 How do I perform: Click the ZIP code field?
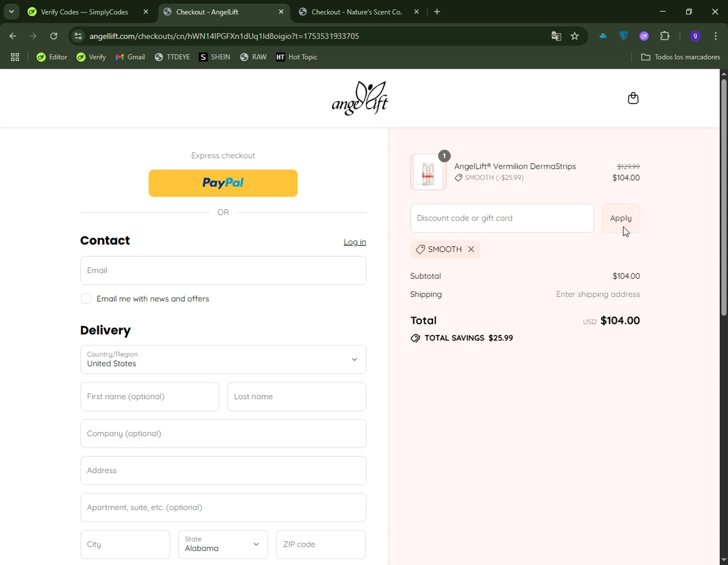click(321, 544)
